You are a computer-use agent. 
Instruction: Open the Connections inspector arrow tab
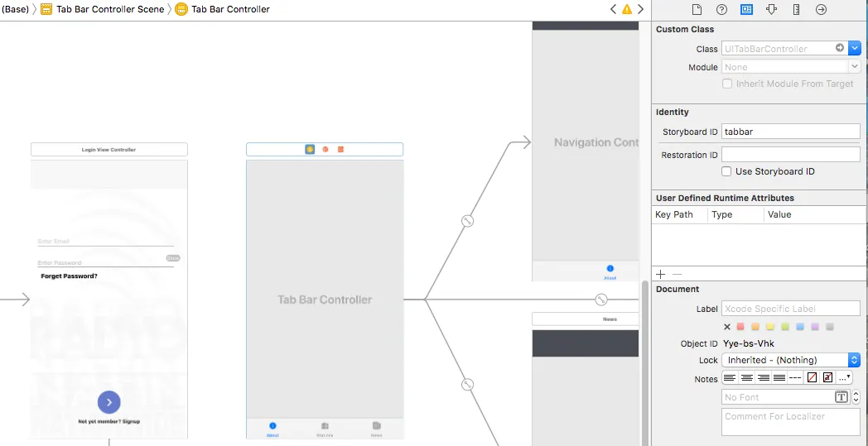click(822, 9)
